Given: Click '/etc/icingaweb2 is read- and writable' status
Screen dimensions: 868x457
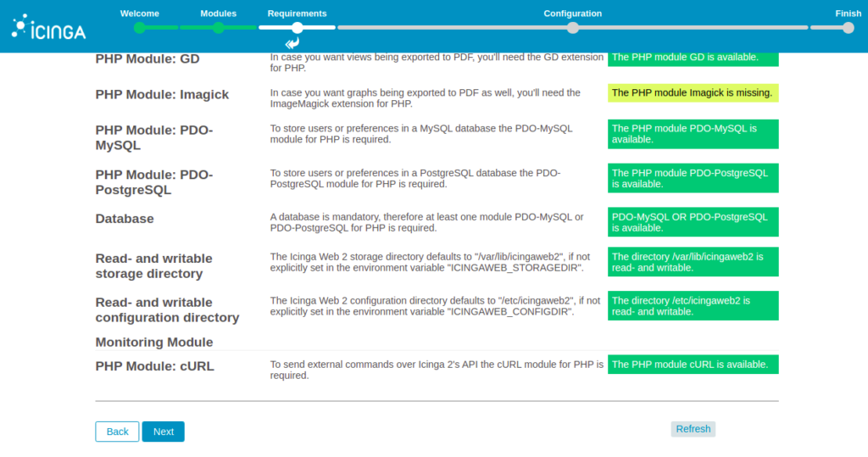Looking at the screenshot, I should coord(693,306).
